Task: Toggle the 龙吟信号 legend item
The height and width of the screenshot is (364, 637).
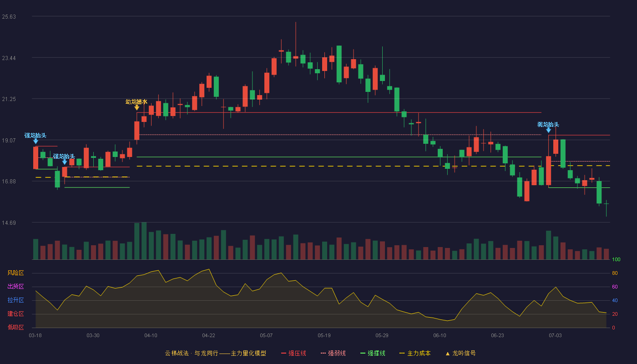Action: pos(460,353)
